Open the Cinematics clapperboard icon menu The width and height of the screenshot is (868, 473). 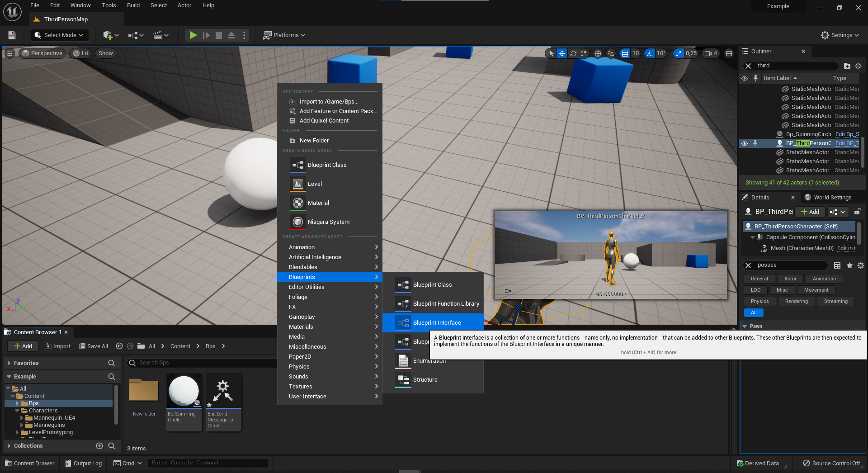point(161,35)
